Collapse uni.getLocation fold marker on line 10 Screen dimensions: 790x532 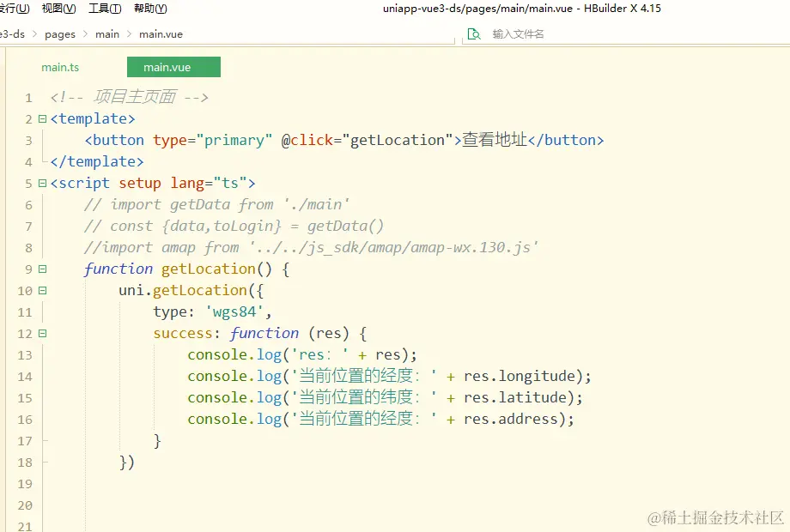42,290
